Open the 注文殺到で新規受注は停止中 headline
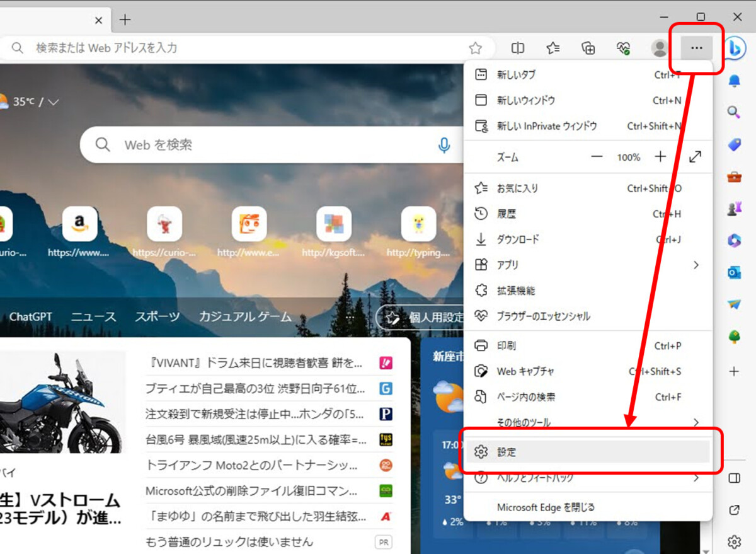 point(255,414)
